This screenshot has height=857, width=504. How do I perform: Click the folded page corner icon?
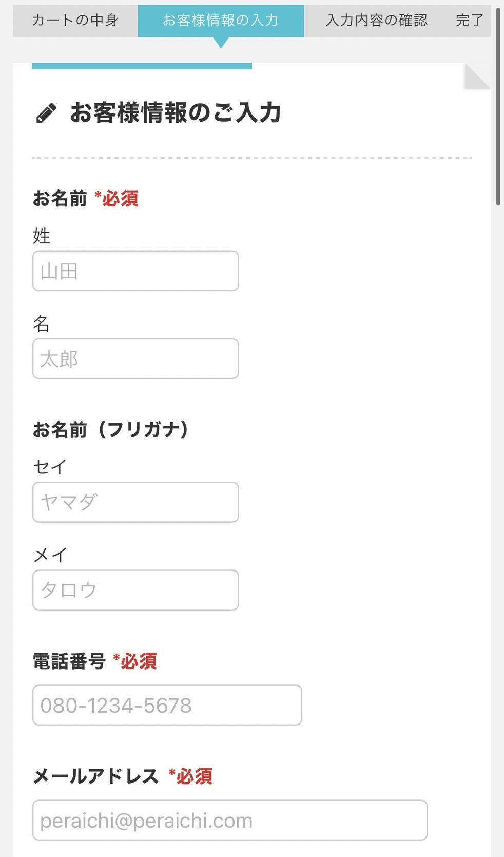click(477, 77)
